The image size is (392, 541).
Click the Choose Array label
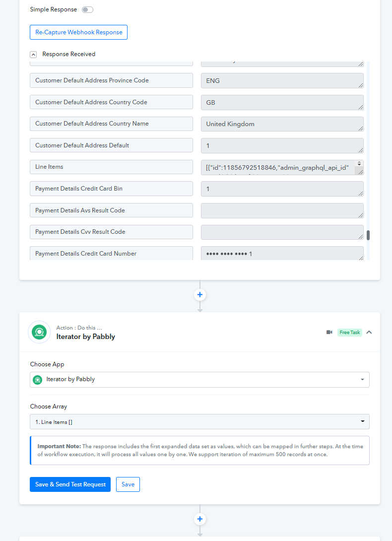coord(48,406)
